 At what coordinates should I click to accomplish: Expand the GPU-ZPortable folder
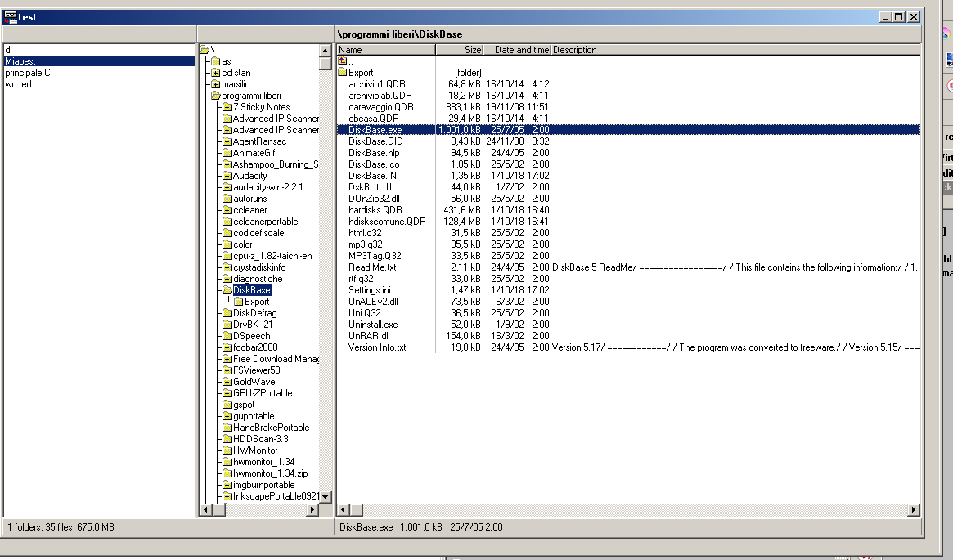227,393
